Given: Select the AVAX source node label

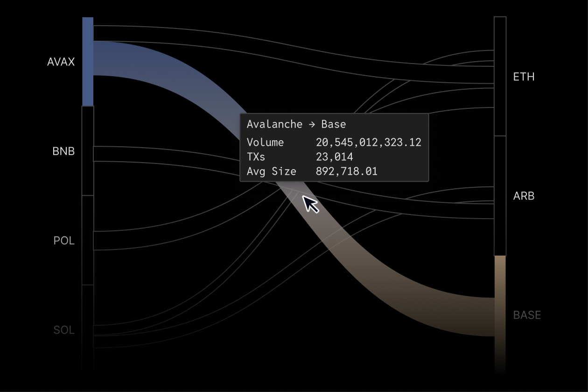Looking at the screenshot, I should tap(61, 62).
